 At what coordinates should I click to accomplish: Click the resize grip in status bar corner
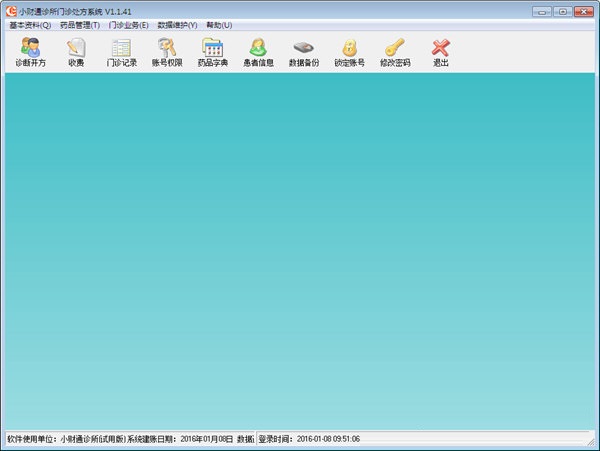[591, 442]
